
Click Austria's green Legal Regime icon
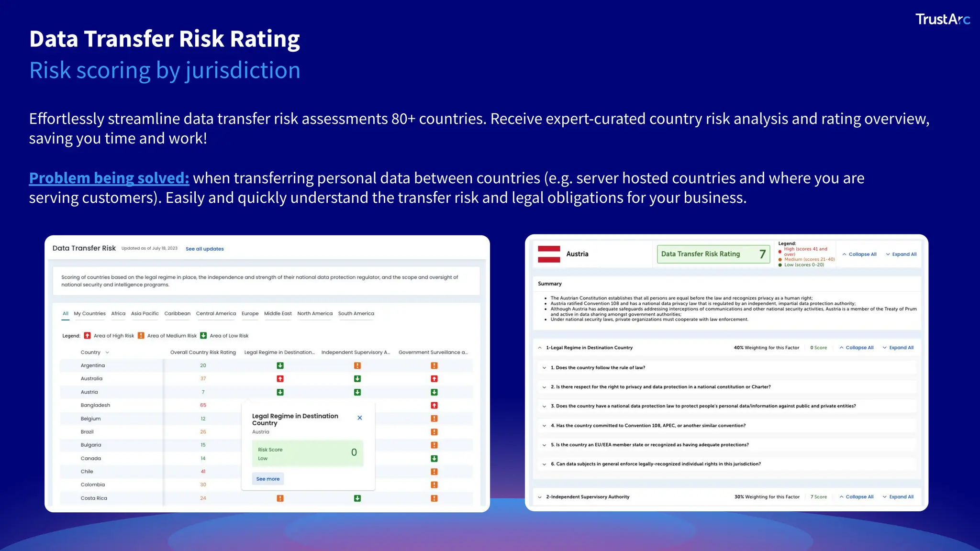[280, 392]
